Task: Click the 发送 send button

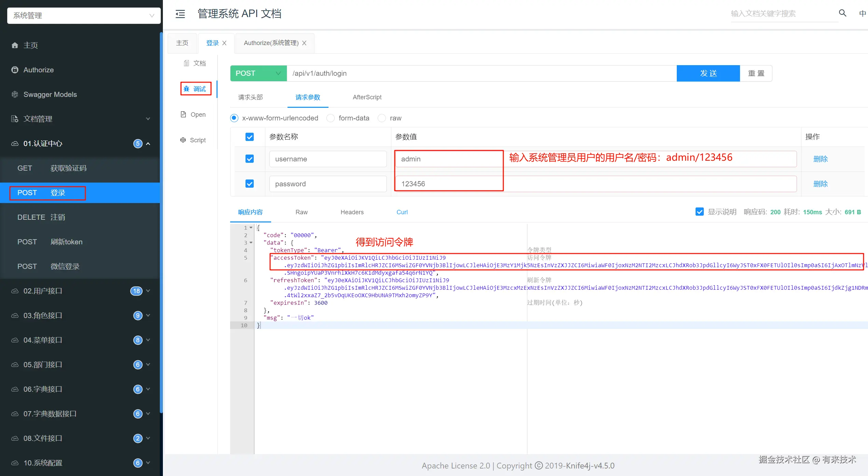Action: [708, 73]
